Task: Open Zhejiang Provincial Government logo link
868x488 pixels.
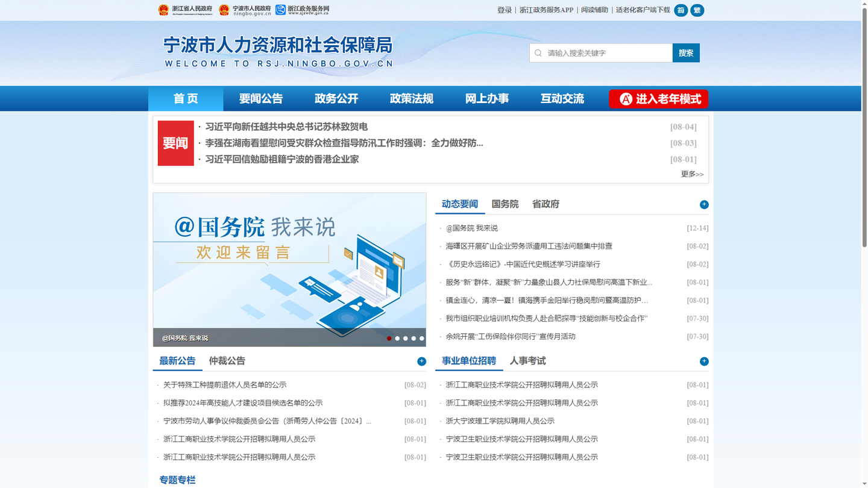Action: point(186,10)
